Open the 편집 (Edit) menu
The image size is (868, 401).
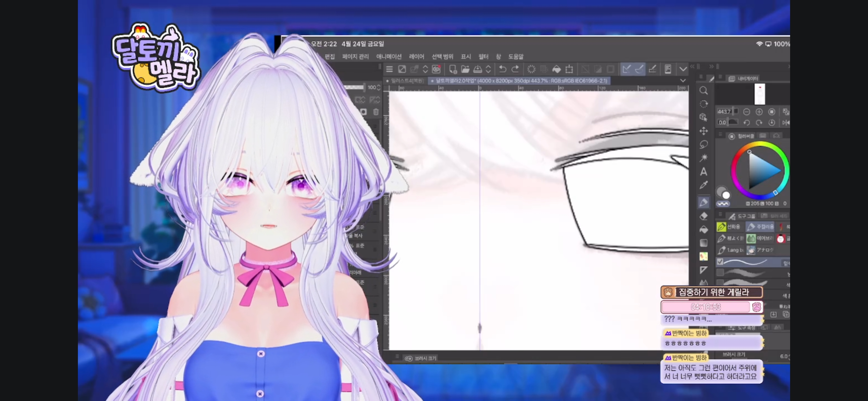click(x=330, y=57)
